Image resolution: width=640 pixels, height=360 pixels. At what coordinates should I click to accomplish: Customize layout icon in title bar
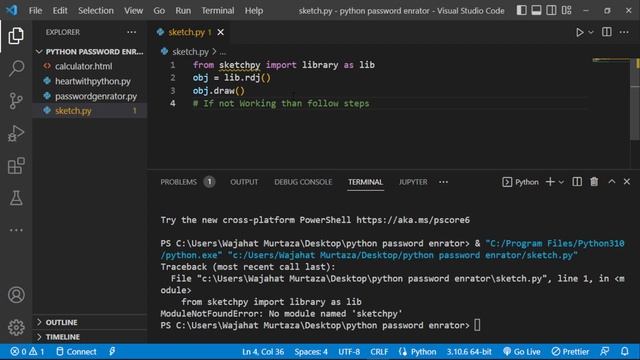[567, 10]
